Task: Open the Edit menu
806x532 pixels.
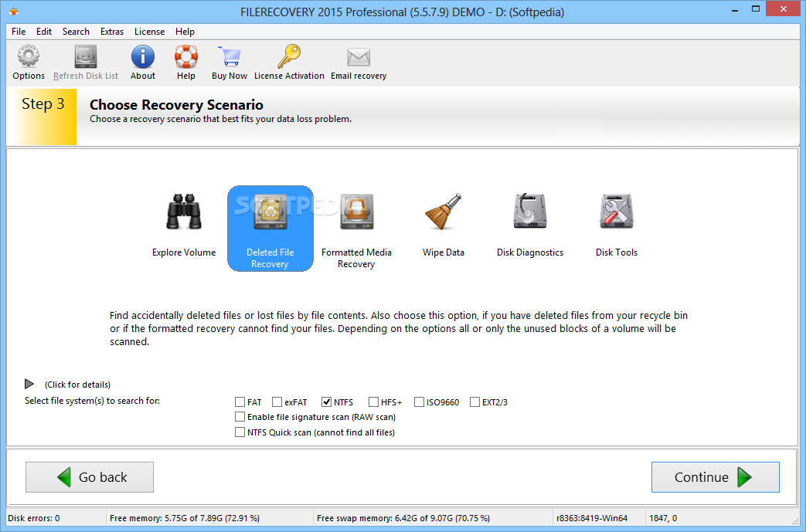Action: 44,32
